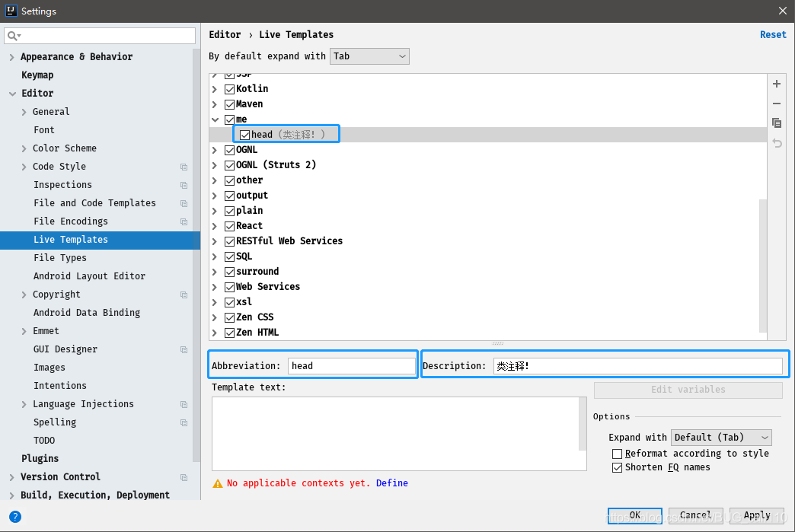Viewport: 795px width, 532px height.
Task: Click the warning icon before 'No applicable contexts yet'
Action: pyautogui.click(x=217, y=483)
